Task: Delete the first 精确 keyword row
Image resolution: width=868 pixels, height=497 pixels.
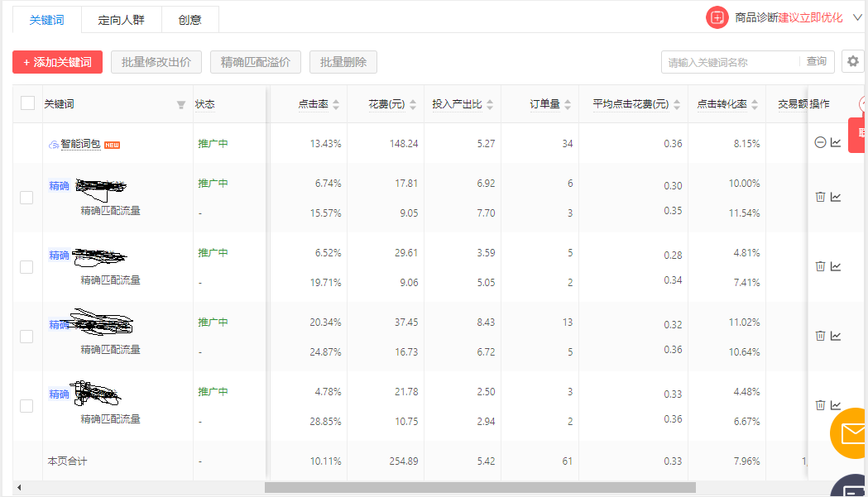Action: coord(820,197)
